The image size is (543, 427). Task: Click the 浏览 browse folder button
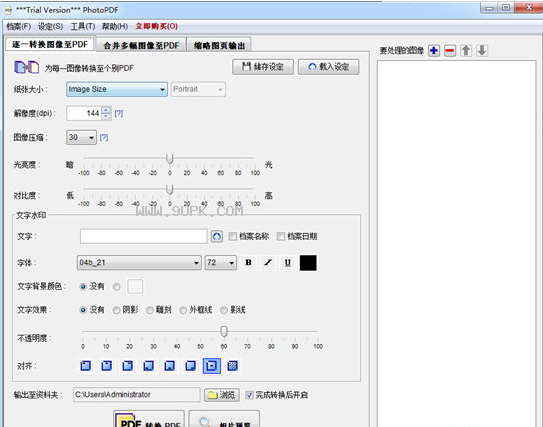(222, 395)
